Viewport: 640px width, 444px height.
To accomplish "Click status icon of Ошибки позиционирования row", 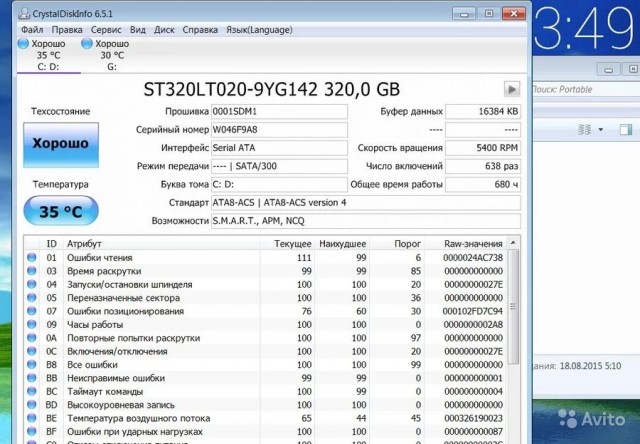I will (31, 311).
